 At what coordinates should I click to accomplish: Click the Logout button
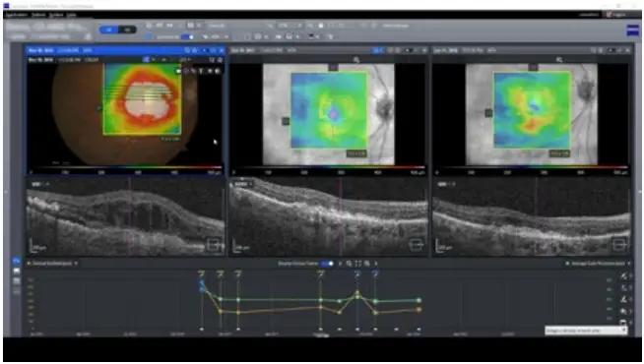(x=616, y=15)
